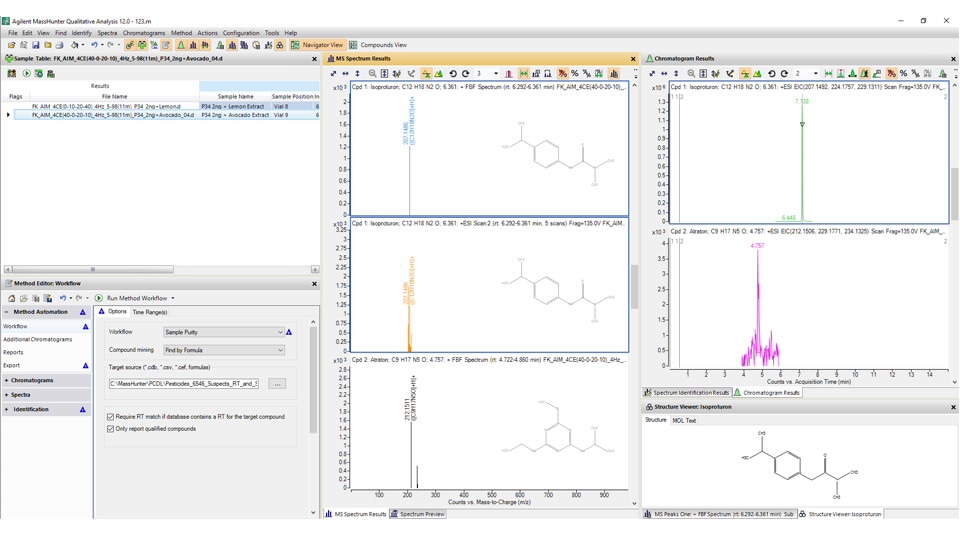Open Compound mining dropdown

click(x=224, y=350)
